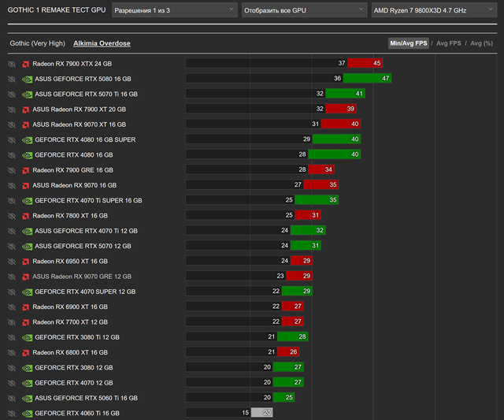Hide ASUS Radeon RX 9070 16 GB row
The height and width of the screenshot is (420, 504).
click(x=12, y=185)
